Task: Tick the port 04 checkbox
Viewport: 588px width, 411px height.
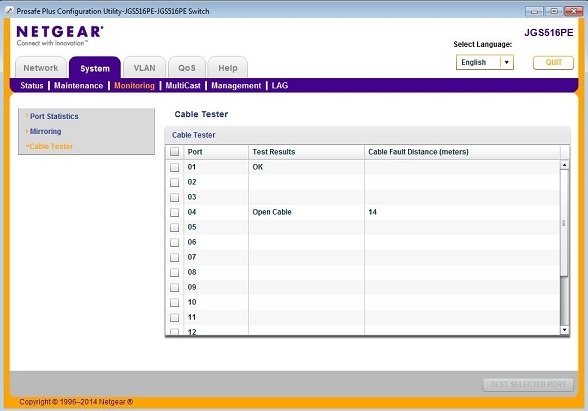Action: pyautogui.click(x=174, y=212)
